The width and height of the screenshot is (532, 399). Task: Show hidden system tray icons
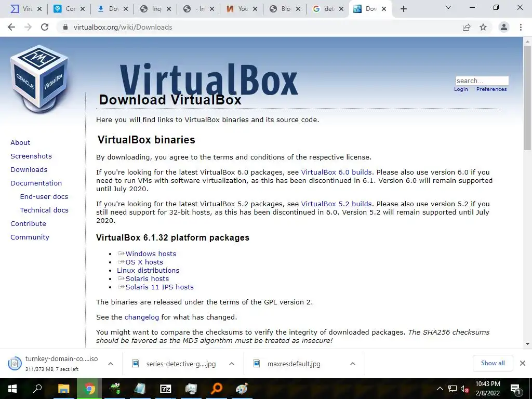[440, 389]
